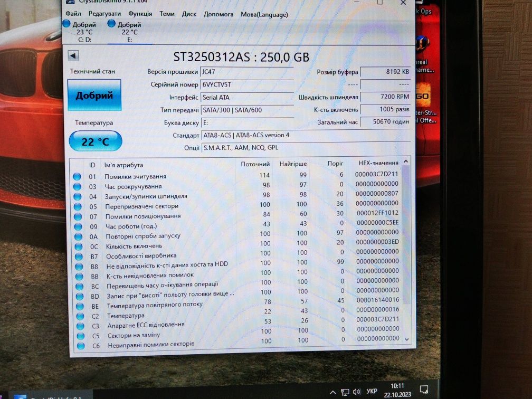
Task: Click the status orb for attribute C5
Action: click(80, 336)
